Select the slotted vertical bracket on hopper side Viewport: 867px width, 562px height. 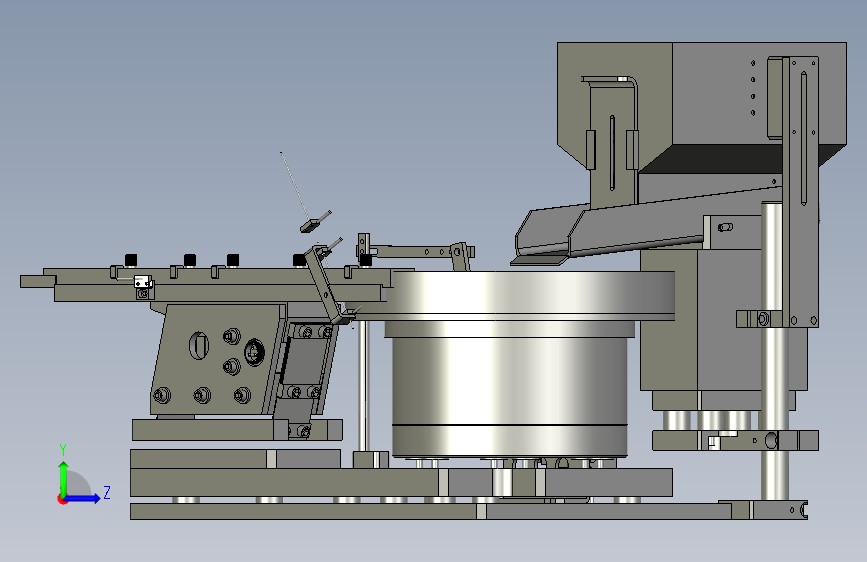[803, 191]
